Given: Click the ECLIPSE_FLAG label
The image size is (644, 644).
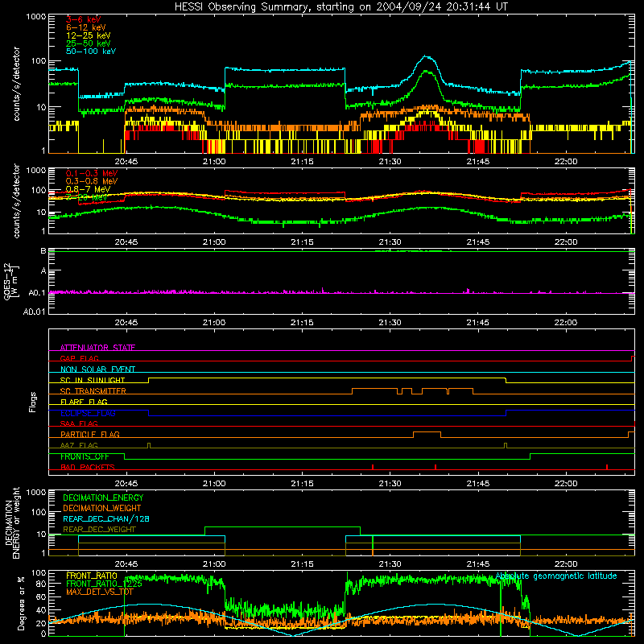Looking at the screenshot, I should (88, 413).
